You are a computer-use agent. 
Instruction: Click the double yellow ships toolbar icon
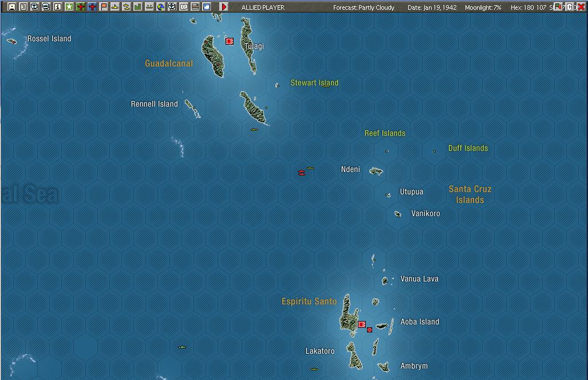pyautogui.click(x=127, y=7)
